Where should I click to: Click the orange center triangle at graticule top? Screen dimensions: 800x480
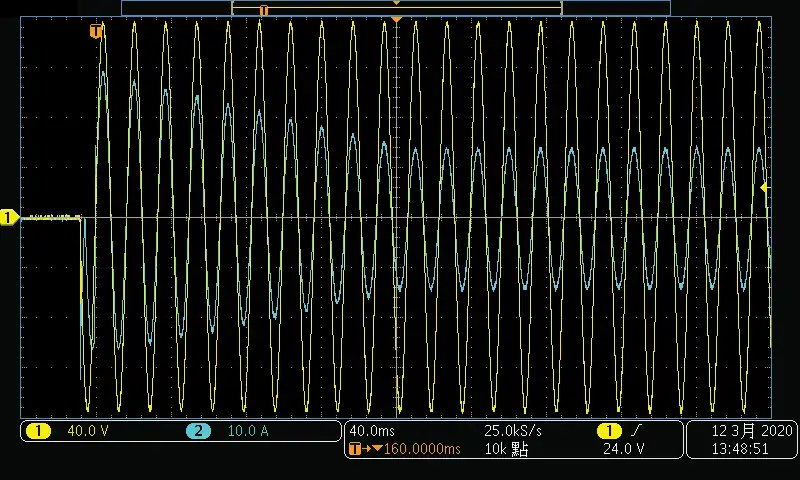point(397,20)
